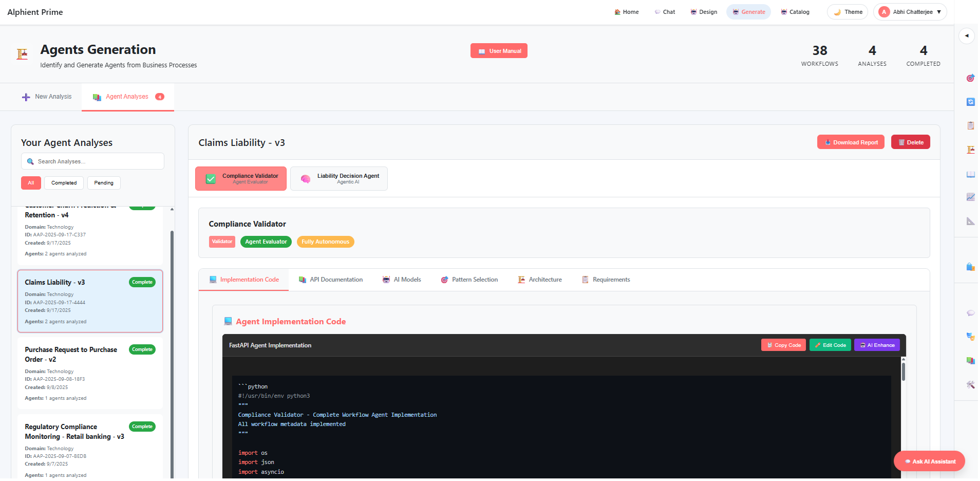Open the line chart icon in right sidebar
This screenshot has width=980, height=481.
970,197
